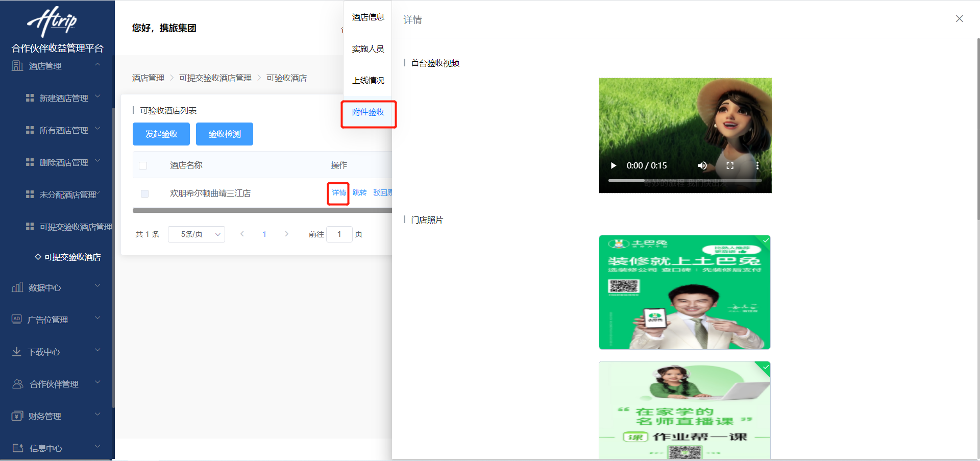Click the 数据中心 bar chart icon

(x=17, y=287)
